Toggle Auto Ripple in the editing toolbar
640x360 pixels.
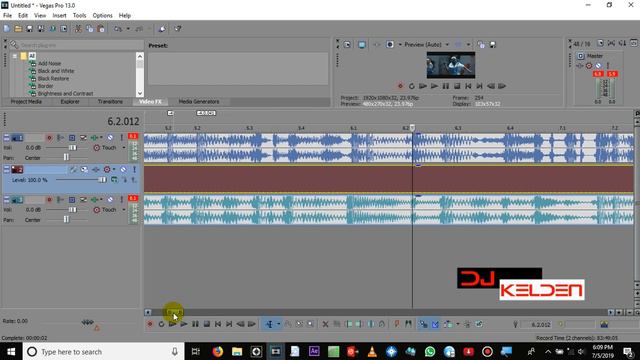tap(448, 324)
